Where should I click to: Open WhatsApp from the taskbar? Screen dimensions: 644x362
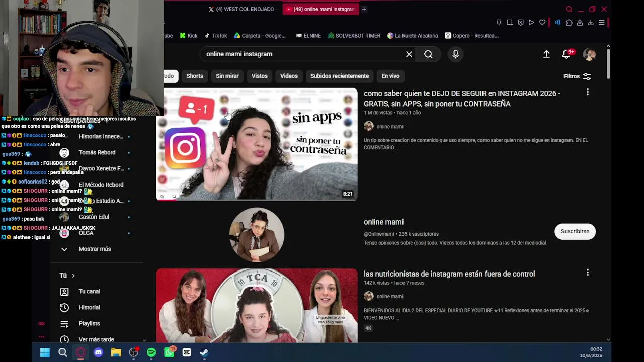click(169, 353)
